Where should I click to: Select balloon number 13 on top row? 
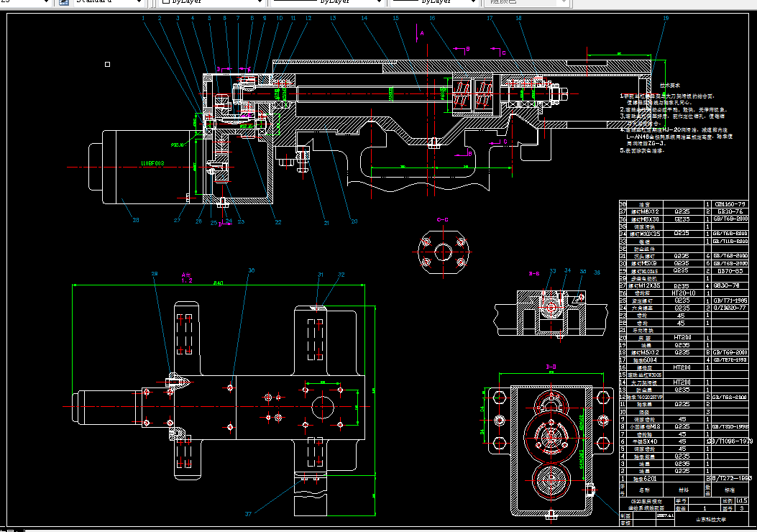pyautogui.click(x=333, y=19)
